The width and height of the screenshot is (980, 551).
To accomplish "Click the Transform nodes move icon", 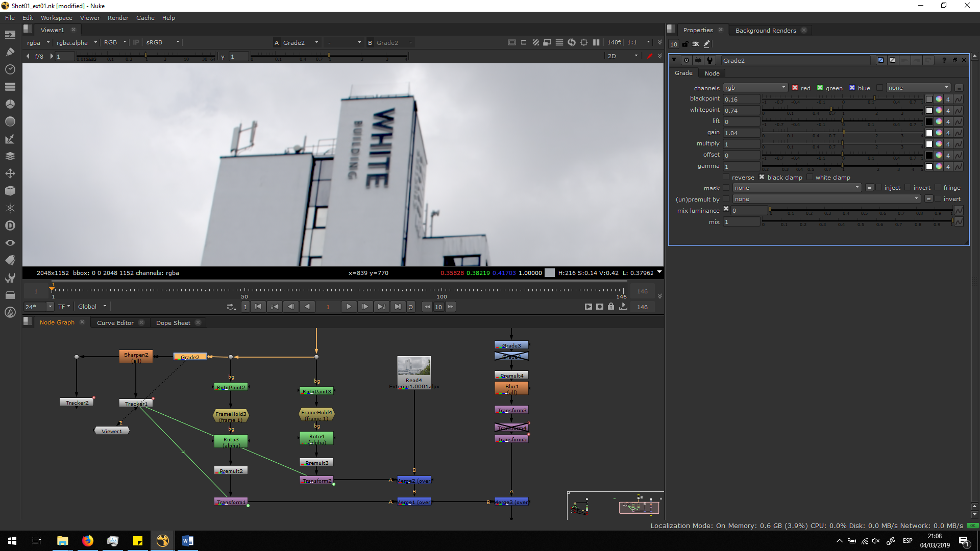I will click(x=10, y=173).
